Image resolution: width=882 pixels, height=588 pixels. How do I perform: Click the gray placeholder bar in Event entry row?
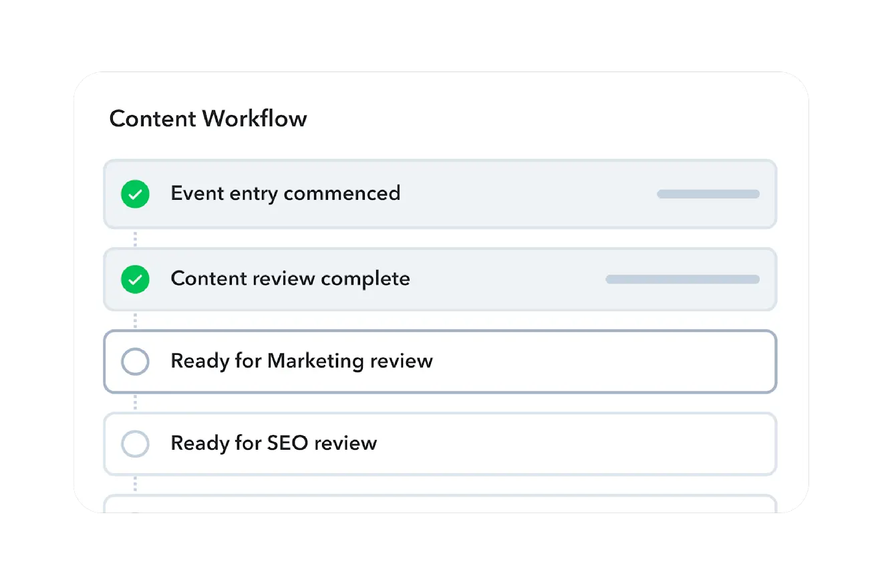708,194
